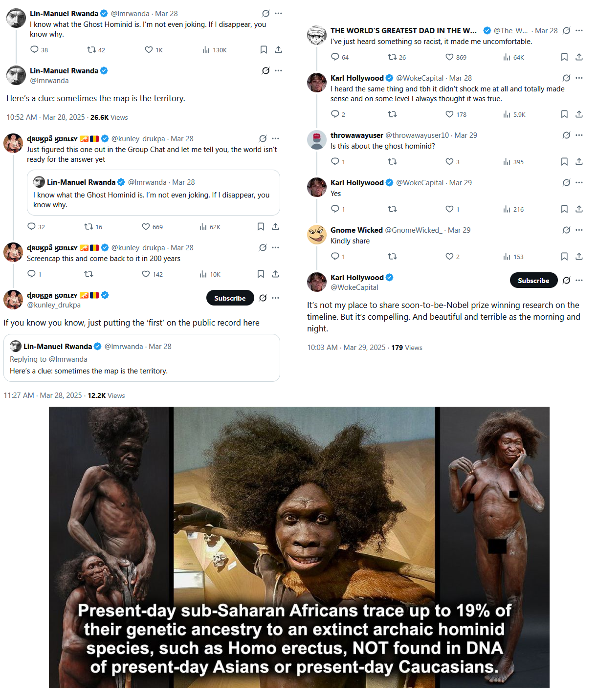Open more options on the Karl Hollywood Subscribe tweet
The image size is (598, 700).
tap(579, 281)
